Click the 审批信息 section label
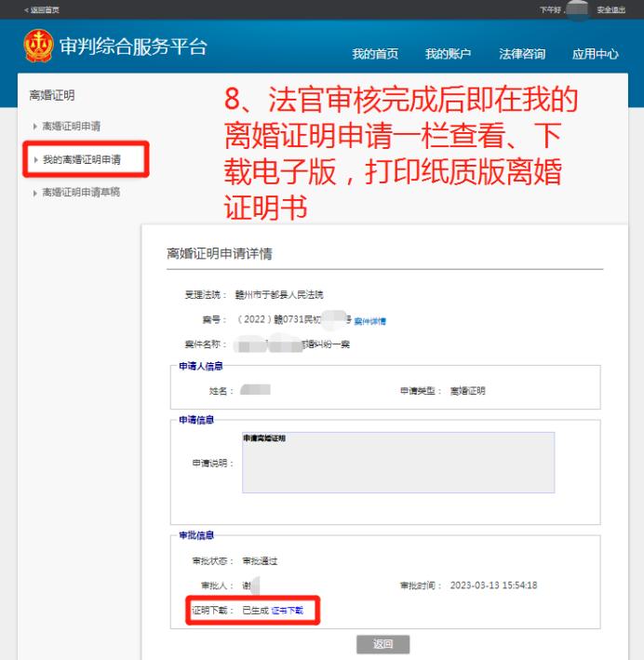The width and height of the screenshot is (644, 660). (196, 535)
